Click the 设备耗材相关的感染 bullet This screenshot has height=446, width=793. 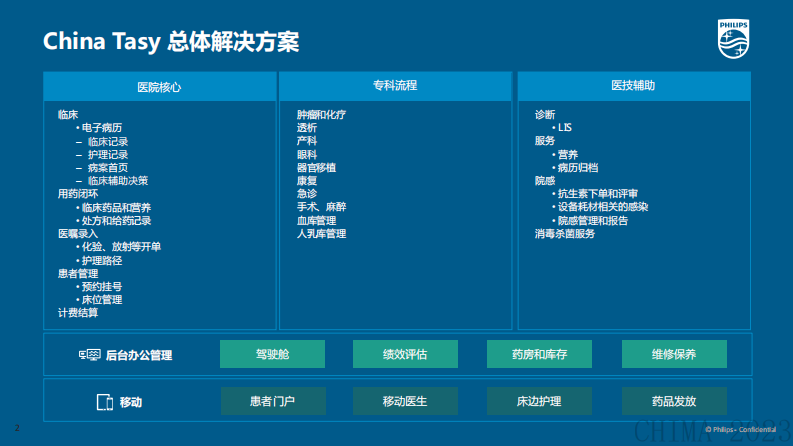[602, 206]
